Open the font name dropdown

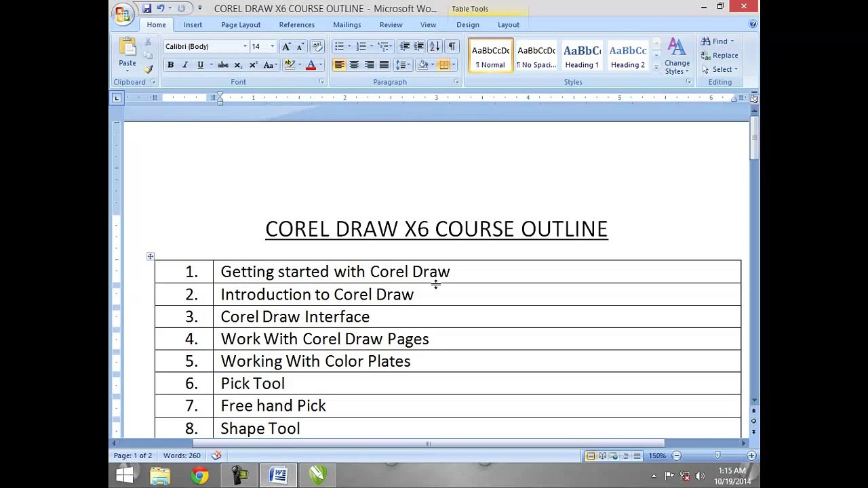point(245,46)
